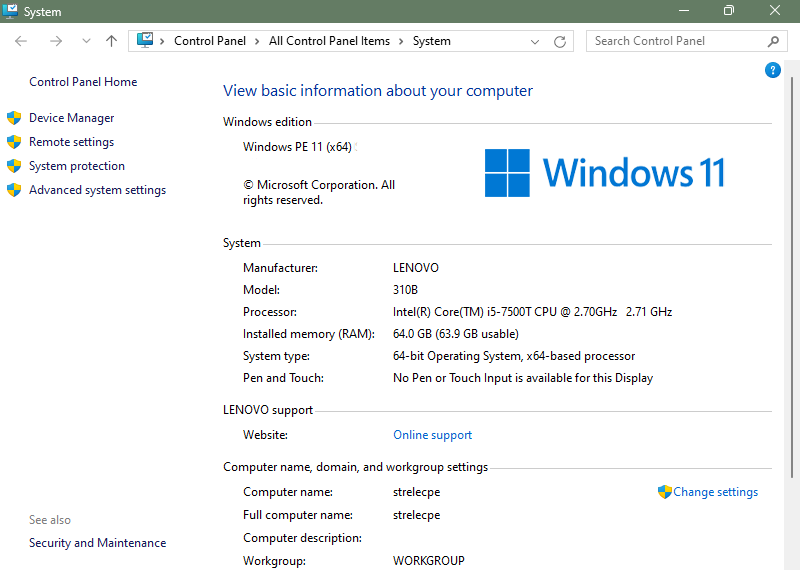The image size is (800, 570).
Task: Open the recent locations dropdown chevron
Action: click(x=86, y=41)
